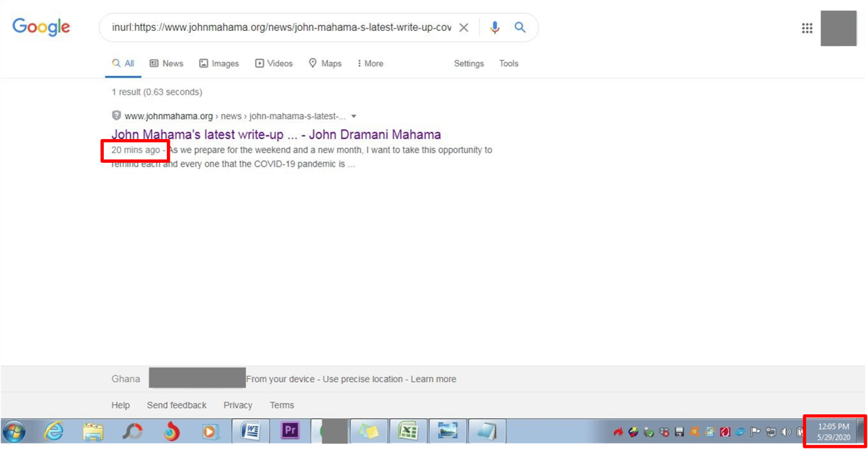The image size is (868, 449).
Task: Launch the flame browser icon in taskbar
Action: pyautogui.click(x=172, y=431)
